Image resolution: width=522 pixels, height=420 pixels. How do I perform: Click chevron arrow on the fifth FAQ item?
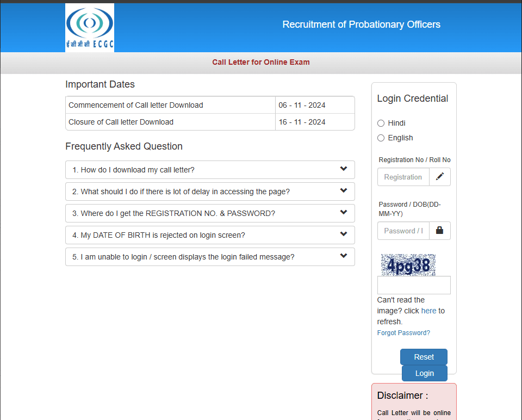pos(344,256)
